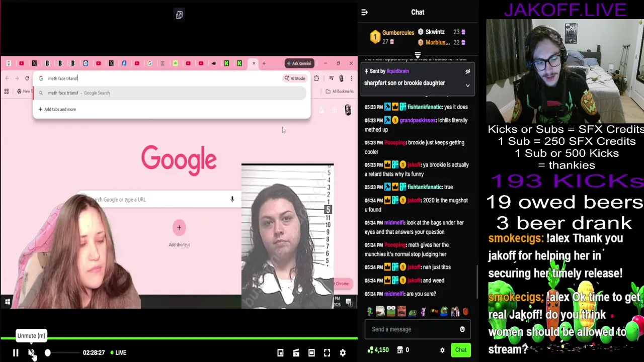Open a new Chrome tab with plus
Viewport: 644px width, 362px height.
point(264,63)
